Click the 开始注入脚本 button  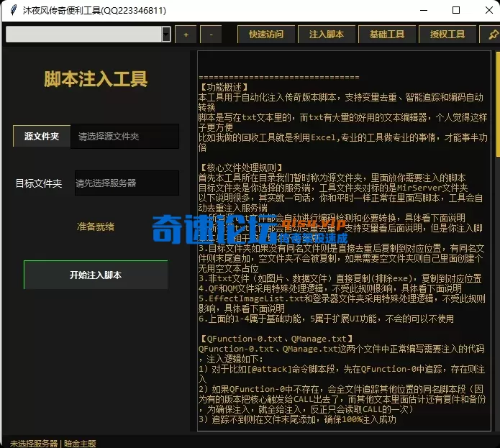coord(96,275)
